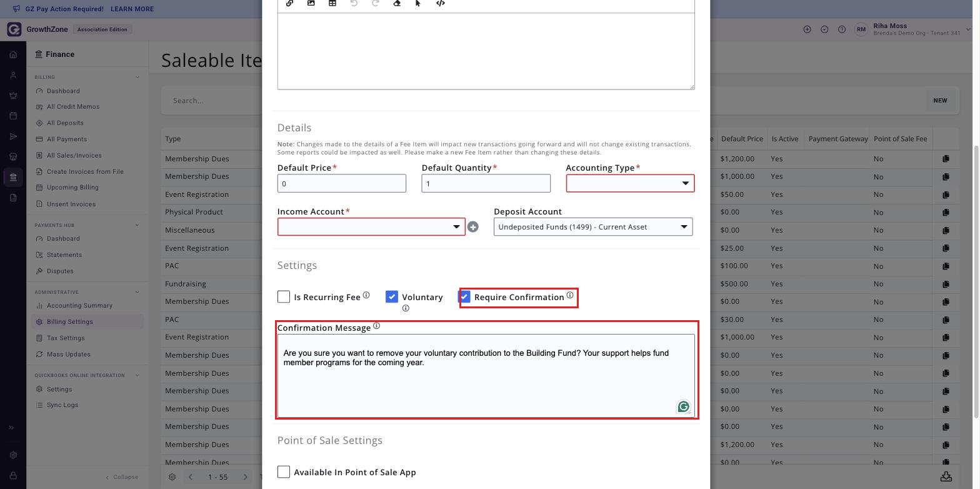Click the table settings gear beside pagination
This screenshot has height=489, width=980.
click(x=172, y=477)
